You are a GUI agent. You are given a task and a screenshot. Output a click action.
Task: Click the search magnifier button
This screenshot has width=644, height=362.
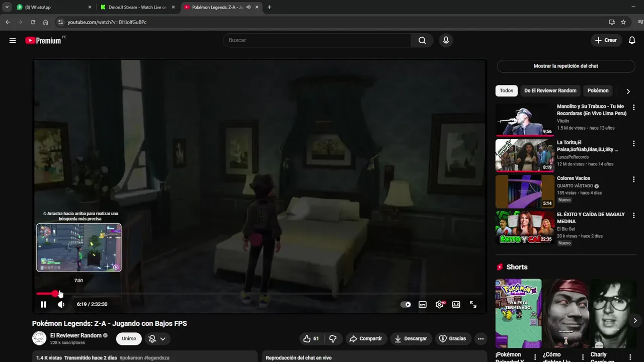tap(422, 40)
